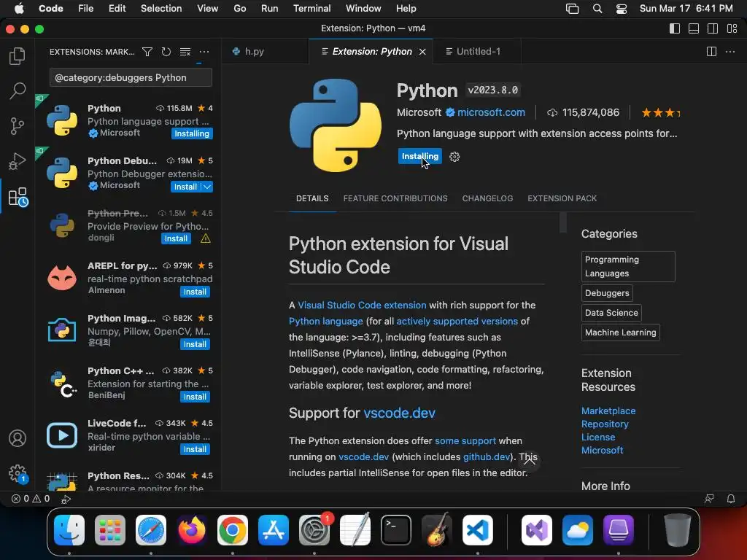Image resolution: width=747 pixels, height=560 pixels.
Task: Open the microsoft.com publisher link
Action: pos(491,112)
